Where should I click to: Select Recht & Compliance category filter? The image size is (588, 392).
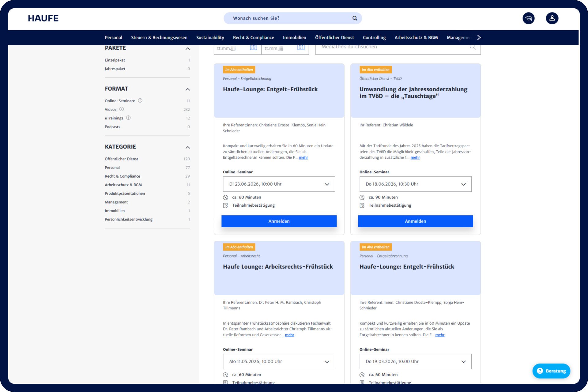pyautogui.click(x=122, y=176)
